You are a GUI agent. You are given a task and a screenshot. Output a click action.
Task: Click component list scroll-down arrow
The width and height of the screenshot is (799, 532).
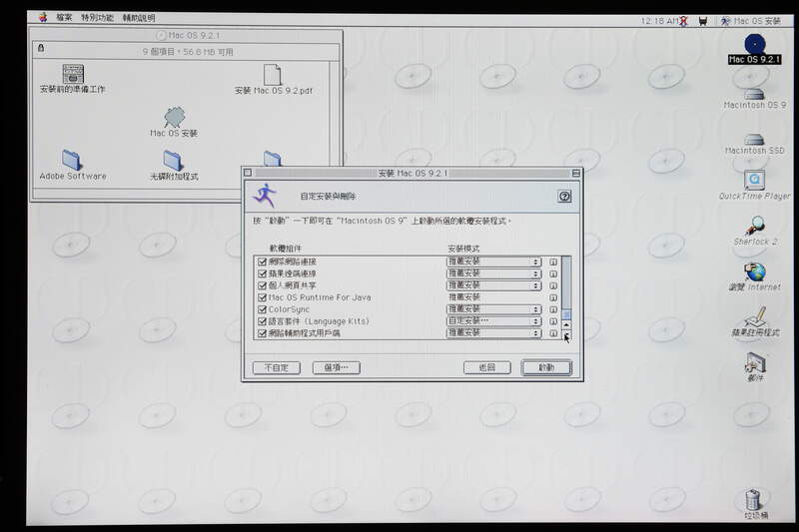click(566, 335)
